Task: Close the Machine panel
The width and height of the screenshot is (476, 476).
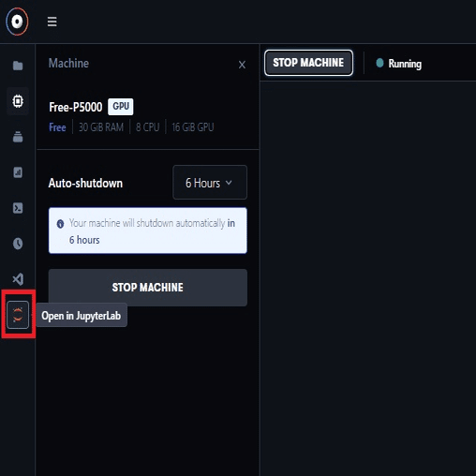Action: pyautogui.click(x=242, y=65)
